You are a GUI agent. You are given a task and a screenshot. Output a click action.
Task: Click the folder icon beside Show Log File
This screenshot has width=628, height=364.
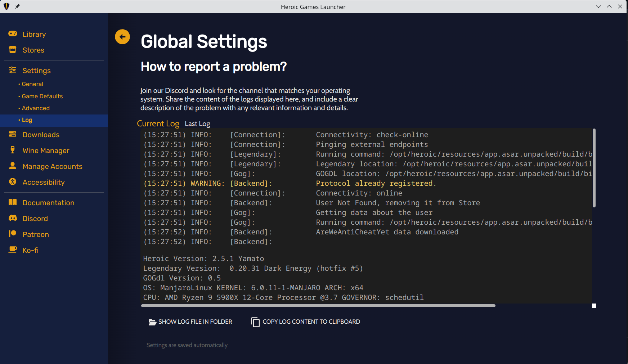click(152, 322)
